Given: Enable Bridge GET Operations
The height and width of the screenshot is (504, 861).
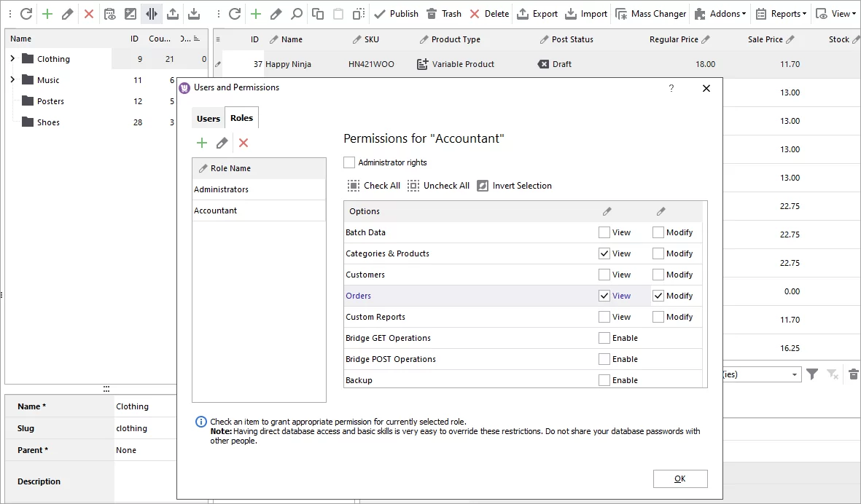Looking at the screenshot, I should (604, 338).
